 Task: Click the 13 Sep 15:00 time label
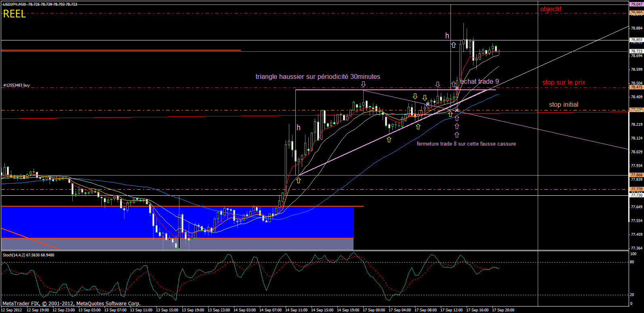click(167, 310)
